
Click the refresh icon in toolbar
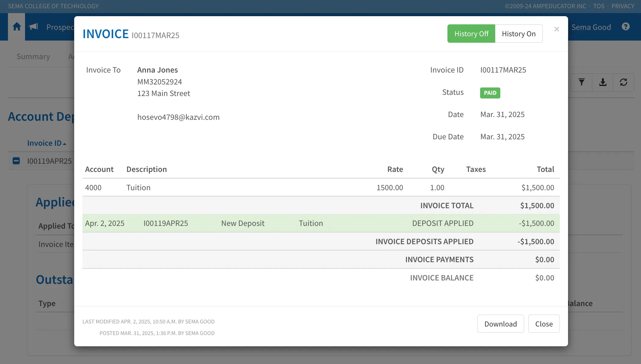coord(624,82)
